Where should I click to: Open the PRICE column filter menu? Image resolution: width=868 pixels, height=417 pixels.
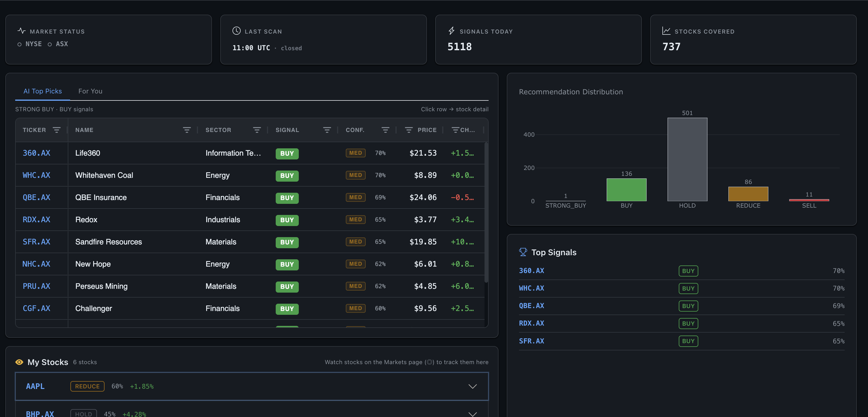coord(409,130)
